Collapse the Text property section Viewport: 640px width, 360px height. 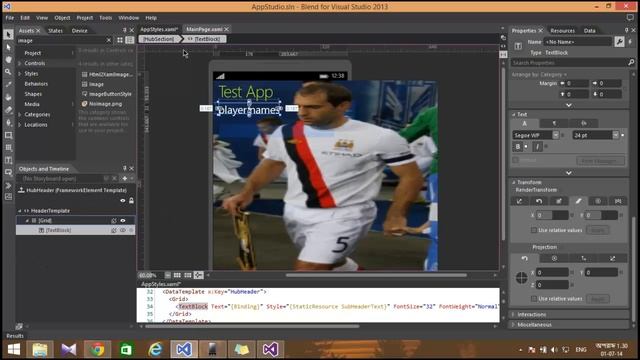(x=513, y=114)
